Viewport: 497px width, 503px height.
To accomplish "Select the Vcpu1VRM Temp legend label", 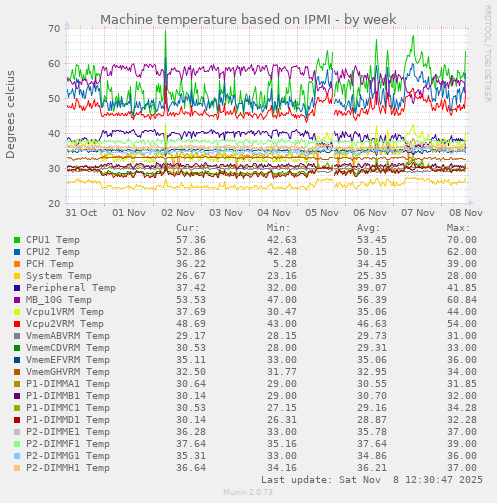I will [x=65, y=312].
